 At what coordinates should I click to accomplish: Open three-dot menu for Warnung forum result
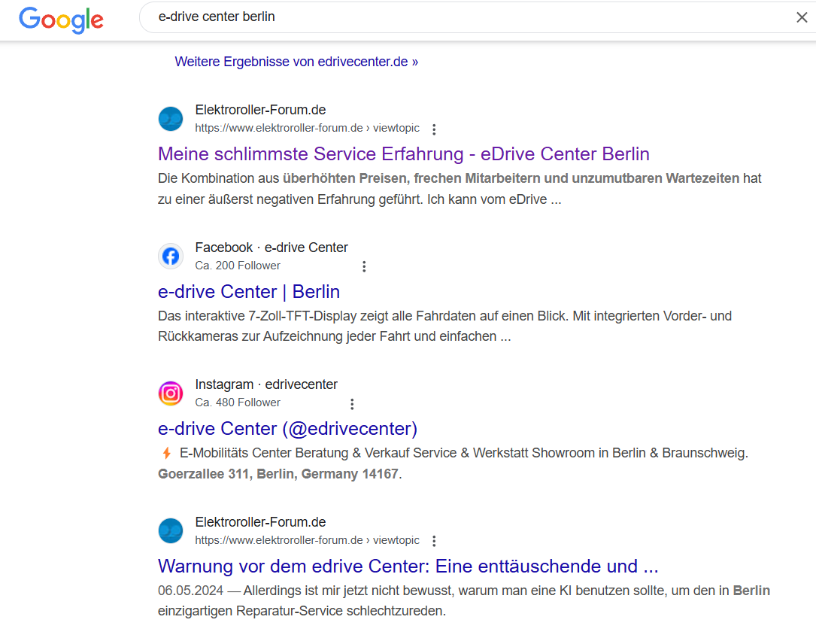click(x=434, y=541)
